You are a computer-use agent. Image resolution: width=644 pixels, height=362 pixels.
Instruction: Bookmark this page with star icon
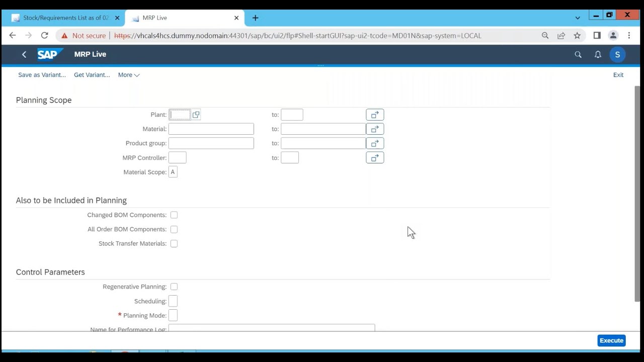[x=577, y=35]
